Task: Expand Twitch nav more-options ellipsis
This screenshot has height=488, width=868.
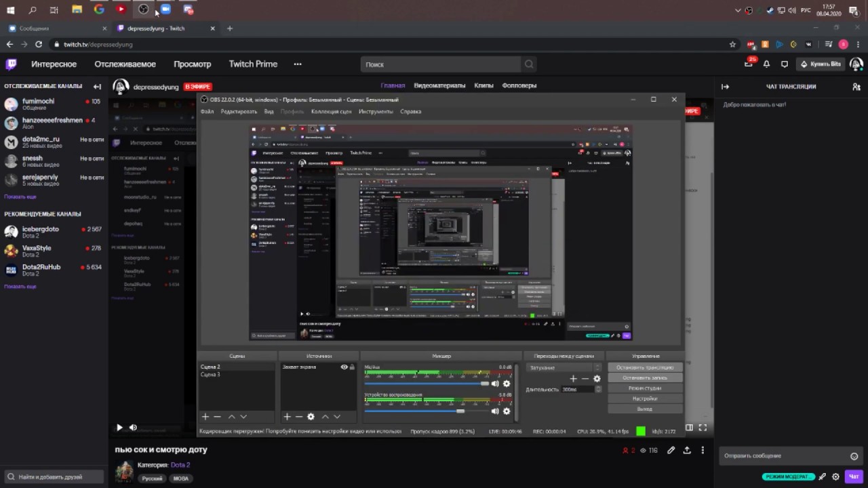Action: point(297,64)
